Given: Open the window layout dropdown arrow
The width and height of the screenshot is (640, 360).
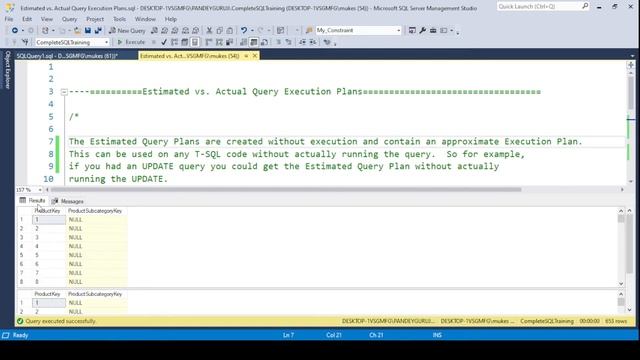Looking at the screenshot, I should [x=451, y=31].
